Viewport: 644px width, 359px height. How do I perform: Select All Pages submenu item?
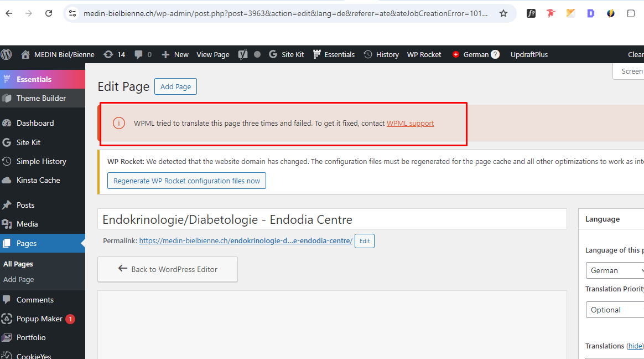18,264
